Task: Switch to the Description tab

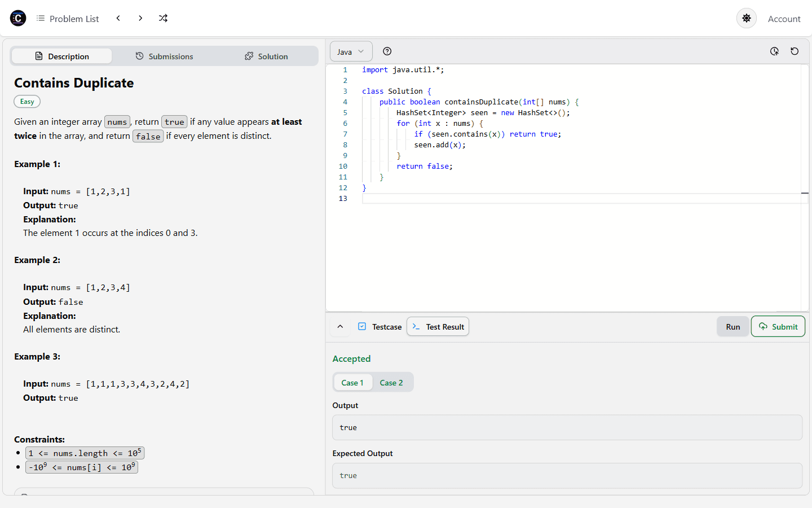Action: (62, 56)
